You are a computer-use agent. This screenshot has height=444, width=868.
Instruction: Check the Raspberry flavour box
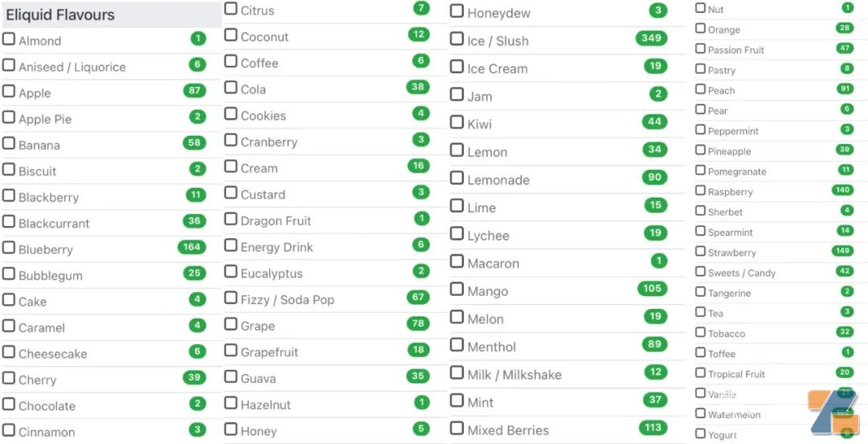(x=700, y=191)
